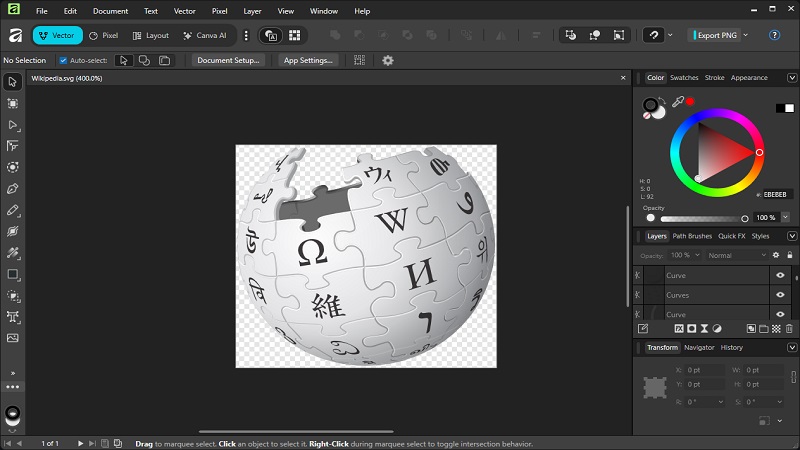Uncheck the Auto-select checkbox
This screenshot has width=800, height=450.
[x=63, y=60]
